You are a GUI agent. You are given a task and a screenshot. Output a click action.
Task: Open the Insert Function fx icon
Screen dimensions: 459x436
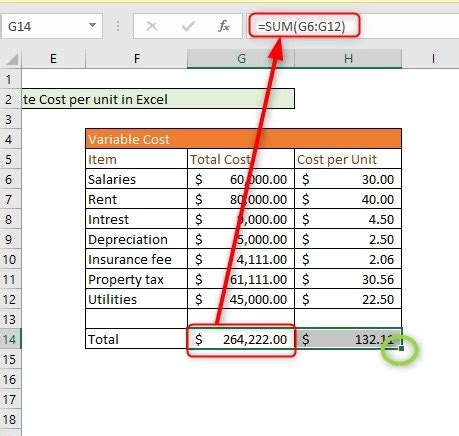(224, 26)
